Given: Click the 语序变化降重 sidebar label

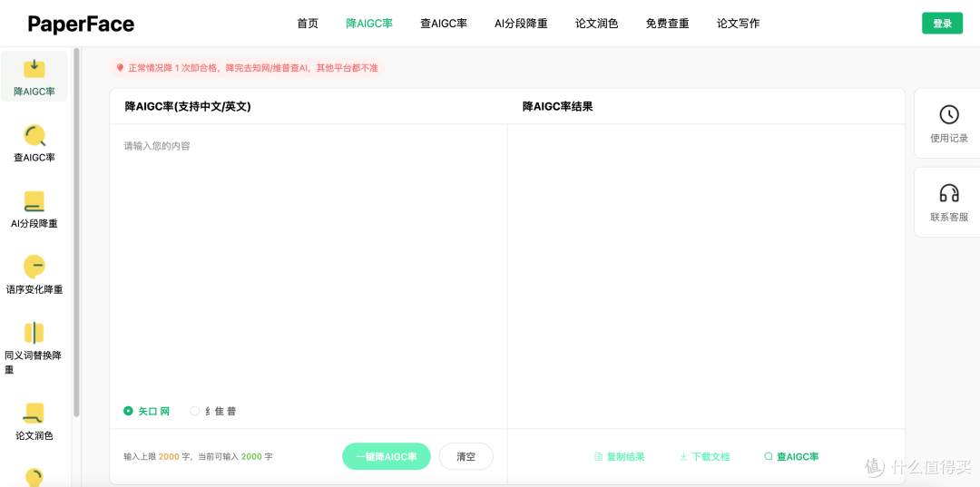Looking at the screenshot, I should pyautogui.click(x=34, y=289).
